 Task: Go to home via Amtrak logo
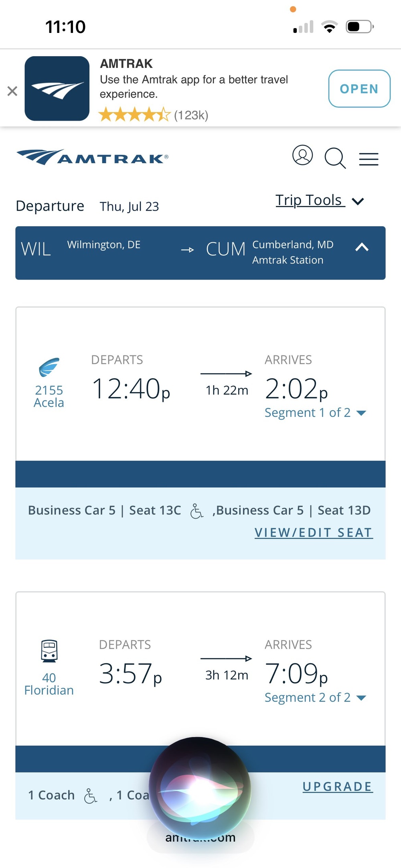93,157
